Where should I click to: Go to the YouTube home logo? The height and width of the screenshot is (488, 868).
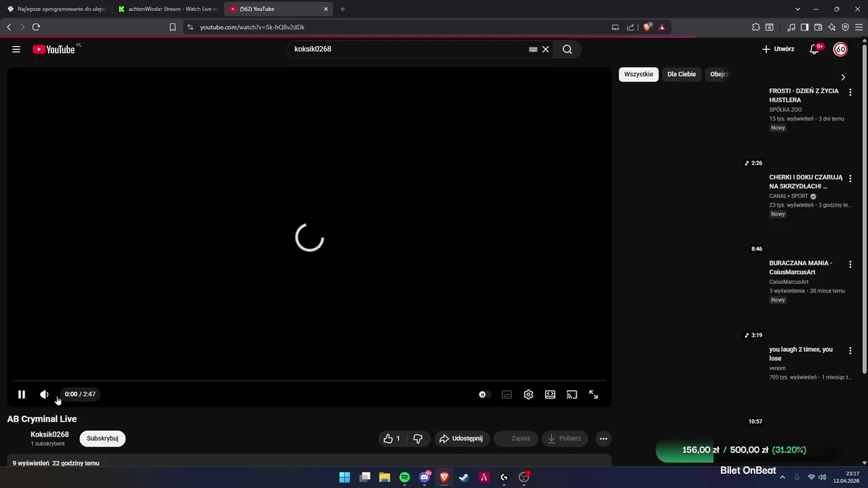click(x=54, y=49)
